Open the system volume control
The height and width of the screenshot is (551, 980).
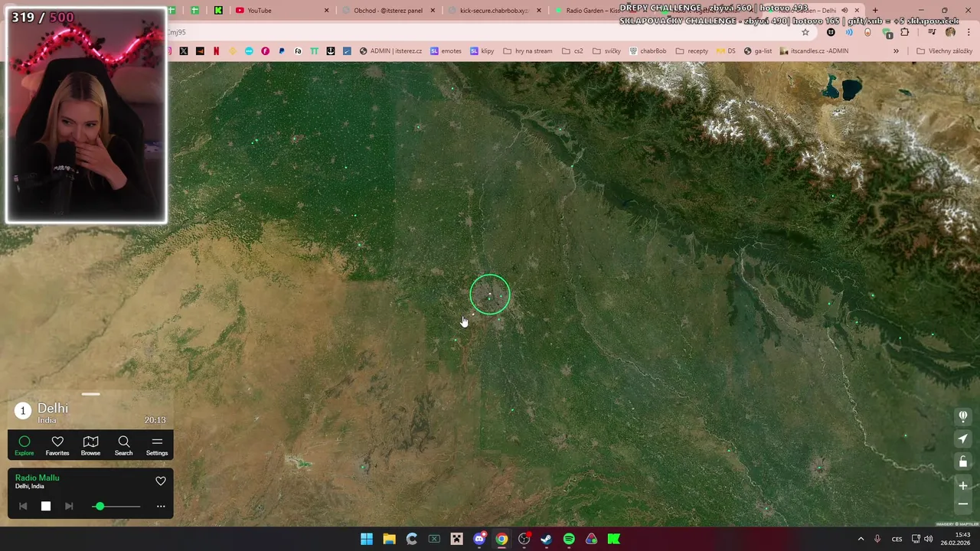928,539
